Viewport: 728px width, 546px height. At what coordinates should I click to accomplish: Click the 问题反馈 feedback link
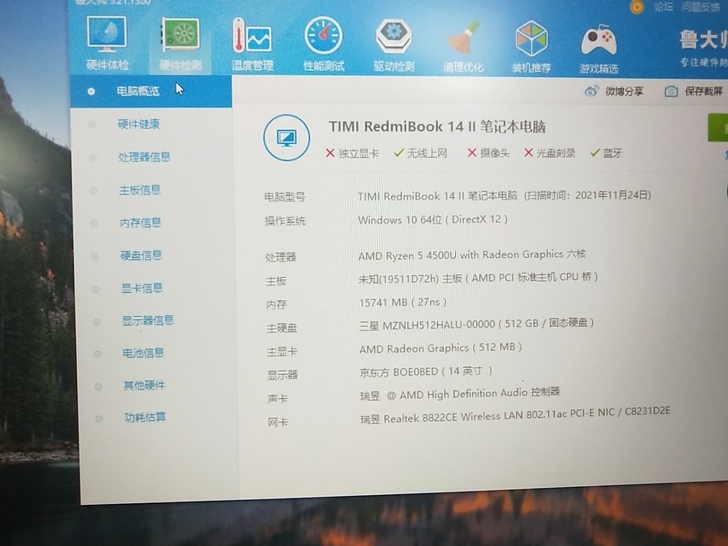[701, 7]
